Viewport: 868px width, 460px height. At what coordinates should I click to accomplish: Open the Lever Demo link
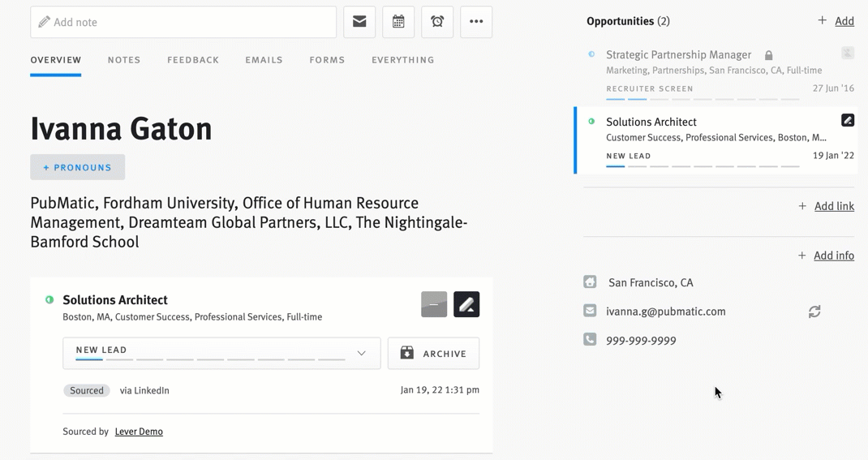(x=139, y=432)
